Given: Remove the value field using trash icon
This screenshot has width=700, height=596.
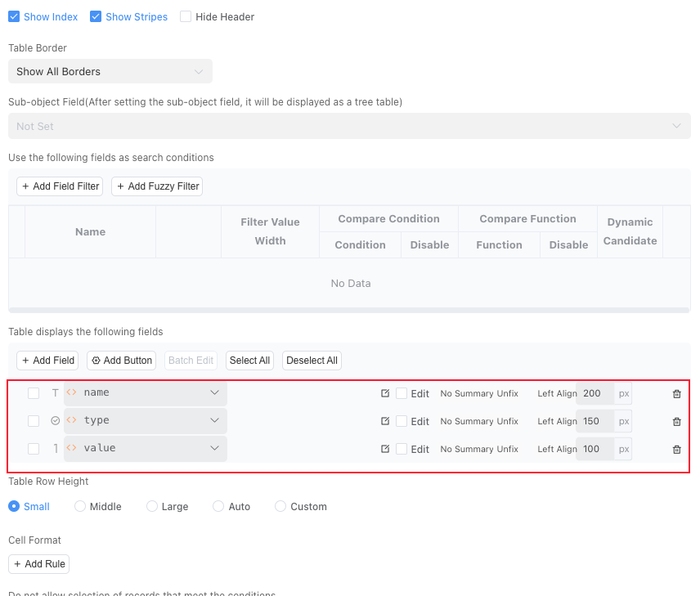Looking at the screenshot, I should pyautogui.click(x=676, y=450).
